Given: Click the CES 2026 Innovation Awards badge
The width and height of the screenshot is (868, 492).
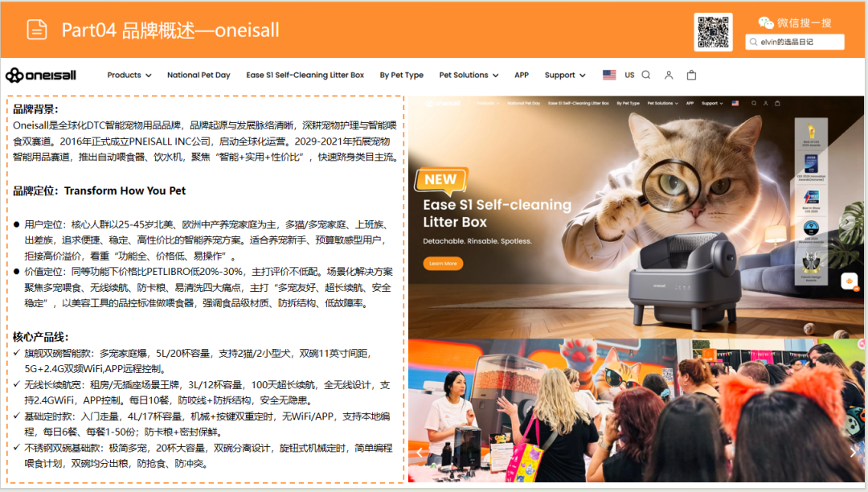Looking at the screenshot, I should pyautogui.click(x=811, y=166).
